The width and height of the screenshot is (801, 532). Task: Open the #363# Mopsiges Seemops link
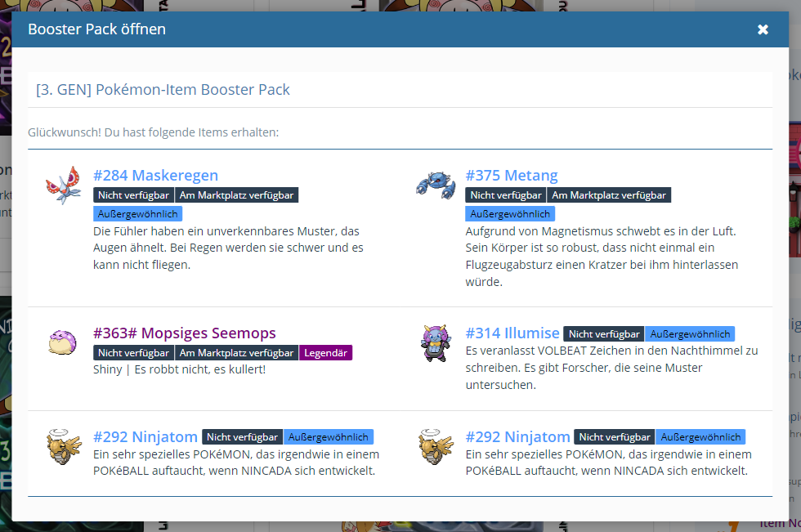click(184, 333)
